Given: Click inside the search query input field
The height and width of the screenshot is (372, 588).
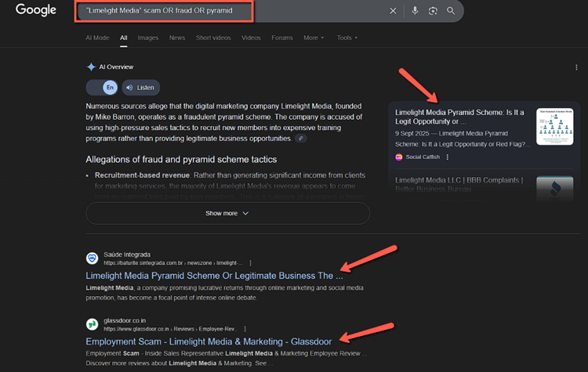Looking at the screenshot, I should [x=227, y=11].
